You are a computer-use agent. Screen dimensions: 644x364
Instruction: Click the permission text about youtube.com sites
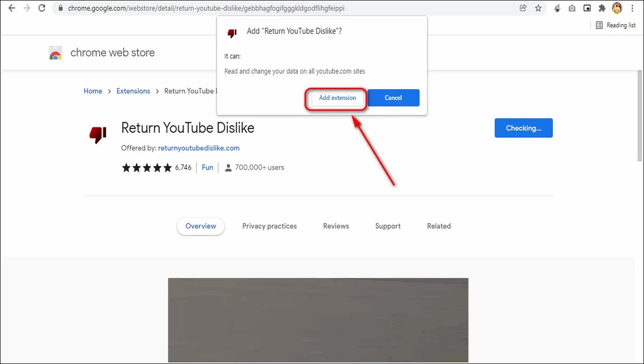pos(295,71)
